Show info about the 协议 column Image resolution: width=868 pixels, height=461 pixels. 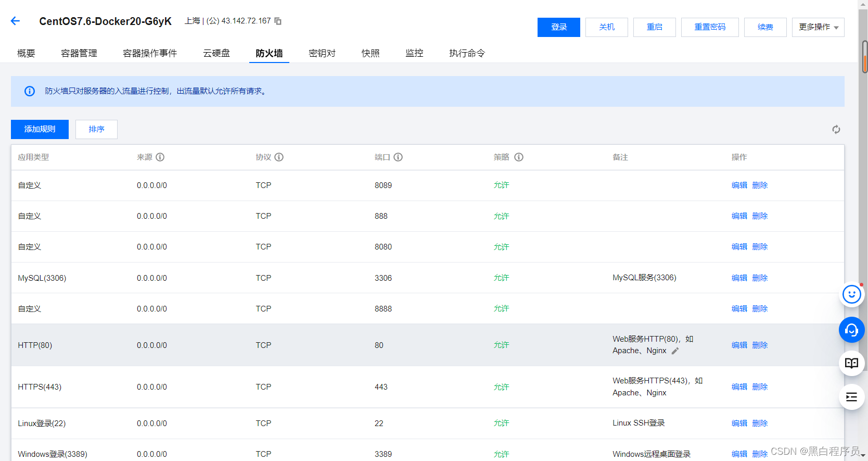(x=279, y=157)
